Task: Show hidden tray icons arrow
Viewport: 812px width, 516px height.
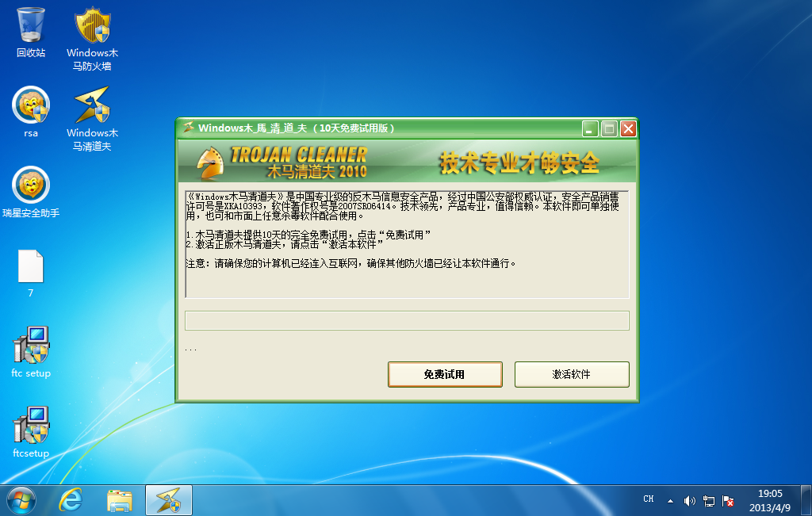Action: coord(670,501)
